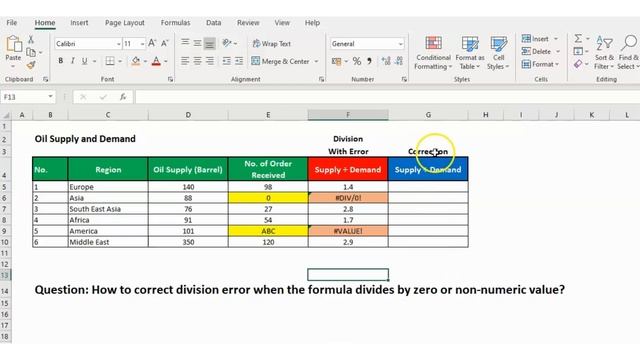Image resolution: width=640 pixels, height=360 pixels.
Task: Click the Insert Function fx icon
Action: [123, 97]
